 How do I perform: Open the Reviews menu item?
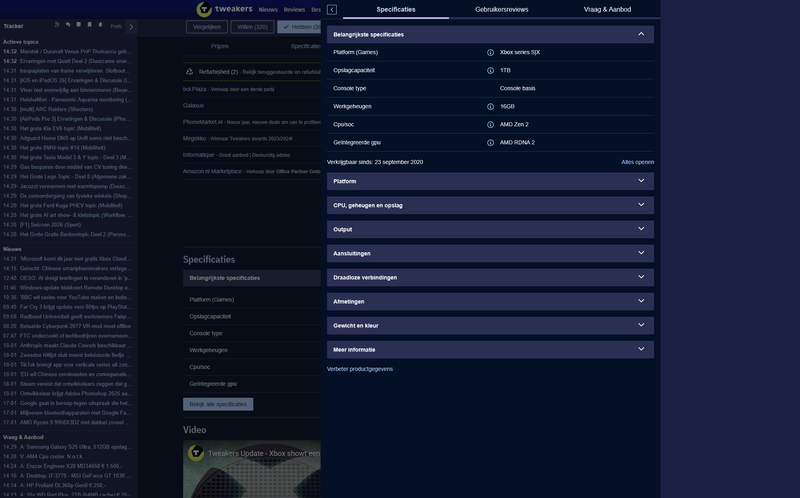294,10
